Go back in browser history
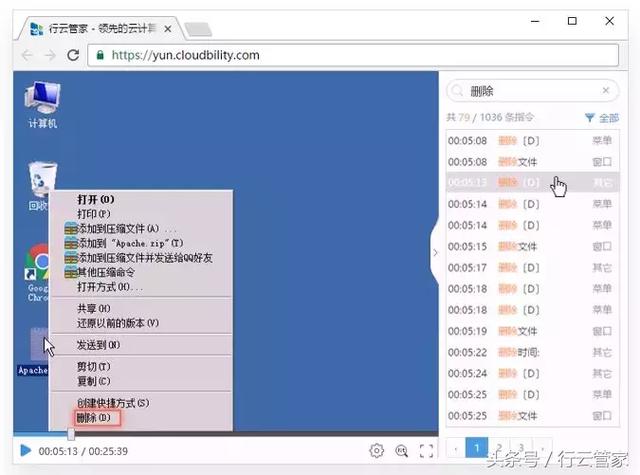 (x=27, y=55)
